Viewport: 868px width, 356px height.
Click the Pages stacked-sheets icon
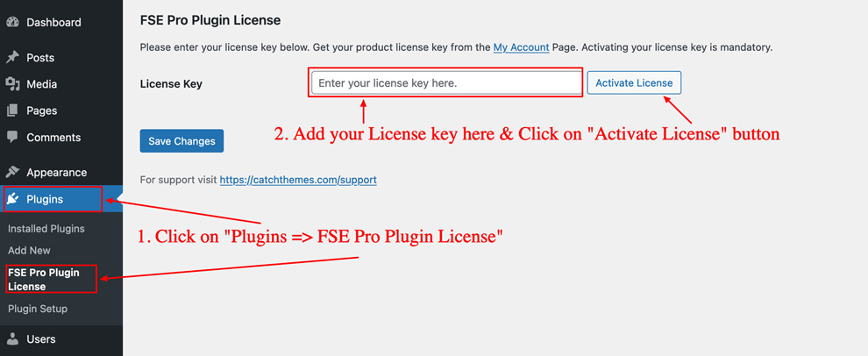pyautogui.click(x=12, y=110)
